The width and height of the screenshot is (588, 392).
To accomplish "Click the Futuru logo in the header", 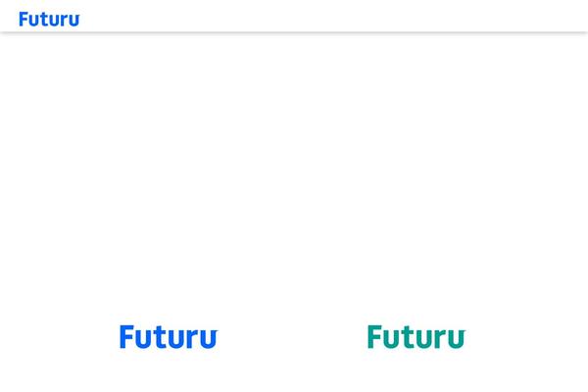I will pyautogui.click(x=49, y=20).
